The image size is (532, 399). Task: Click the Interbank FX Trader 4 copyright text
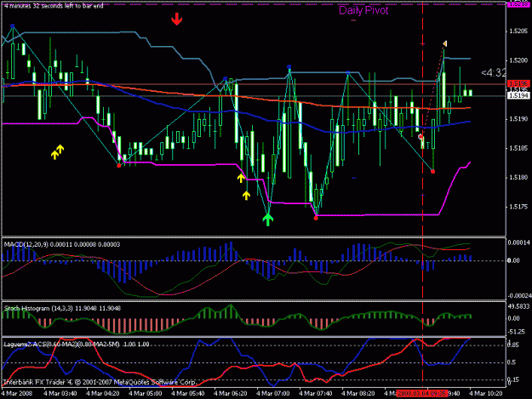click(x=100, y=382)
